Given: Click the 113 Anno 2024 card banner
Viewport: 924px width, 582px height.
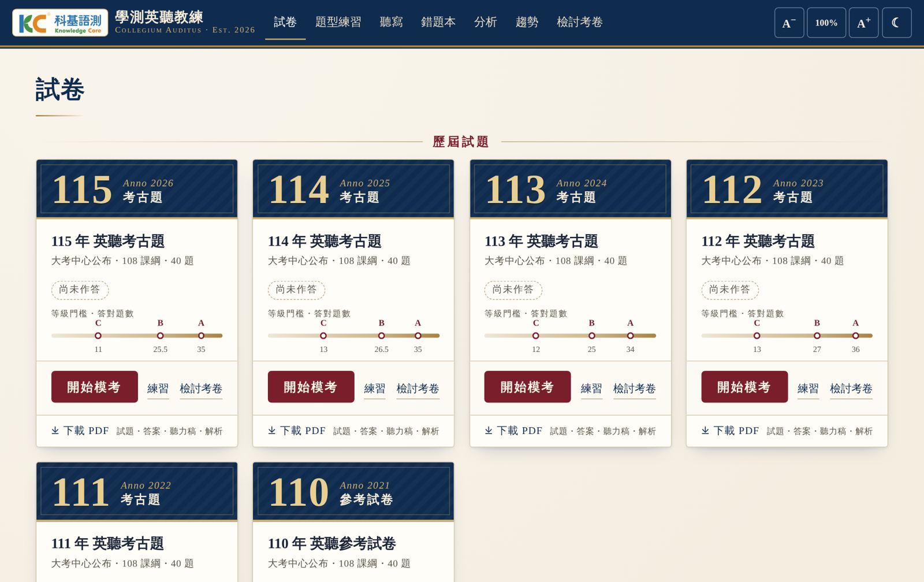Looking at the screenshot, I should coord(571,189).
